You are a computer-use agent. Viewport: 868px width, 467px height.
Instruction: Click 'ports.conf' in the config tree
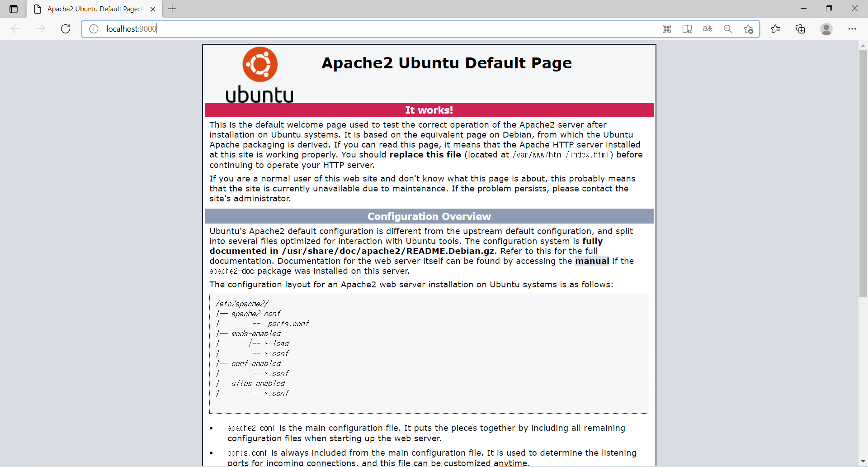(x=288, y=324)
